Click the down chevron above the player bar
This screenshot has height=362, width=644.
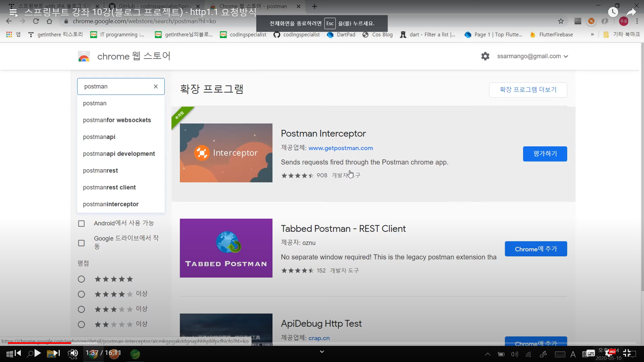tap(322, 352)
